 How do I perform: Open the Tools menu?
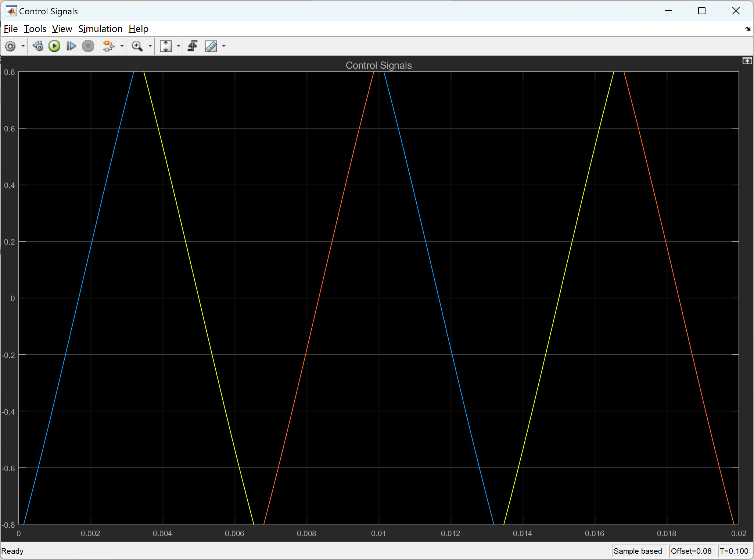(35, 29)
